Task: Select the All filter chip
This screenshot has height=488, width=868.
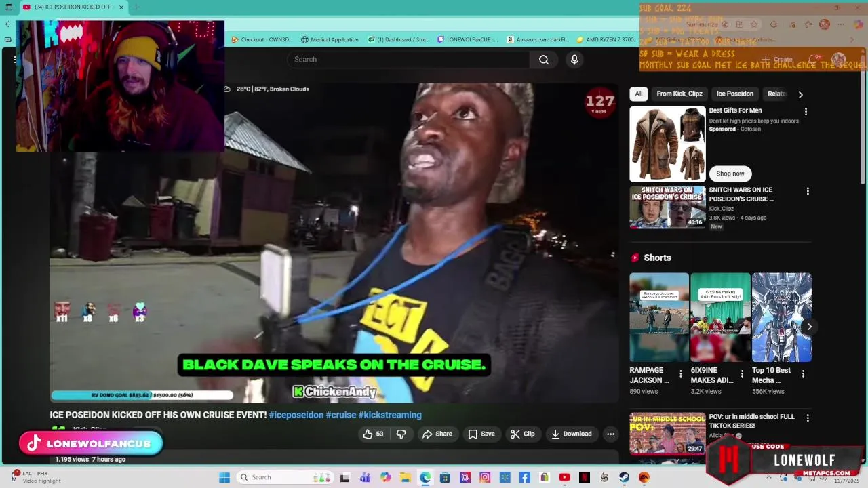Action: (x=639, y=94)
